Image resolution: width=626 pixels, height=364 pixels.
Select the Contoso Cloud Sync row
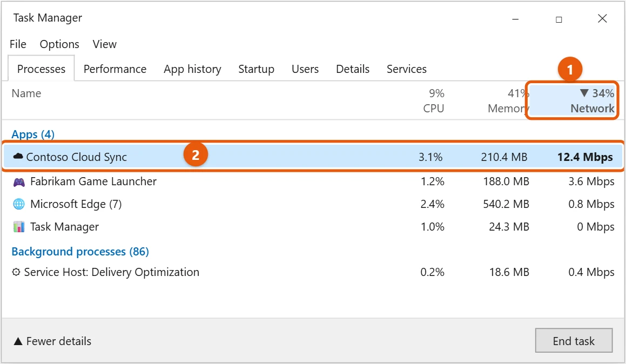313,157
